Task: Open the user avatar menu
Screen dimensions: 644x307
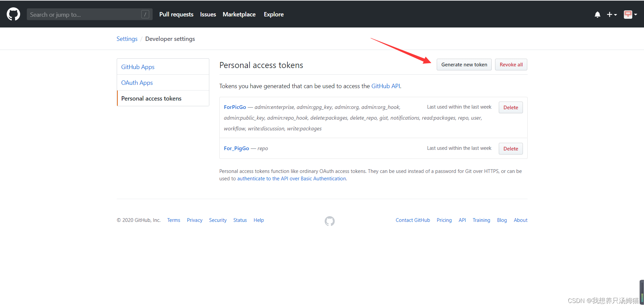Action: click(x=630, y=14)
